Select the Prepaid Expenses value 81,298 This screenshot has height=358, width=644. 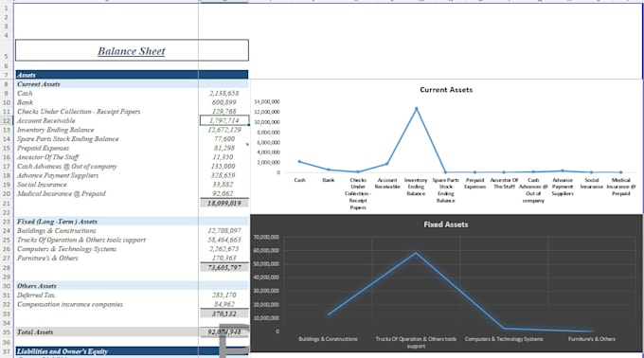pos(224,148)
